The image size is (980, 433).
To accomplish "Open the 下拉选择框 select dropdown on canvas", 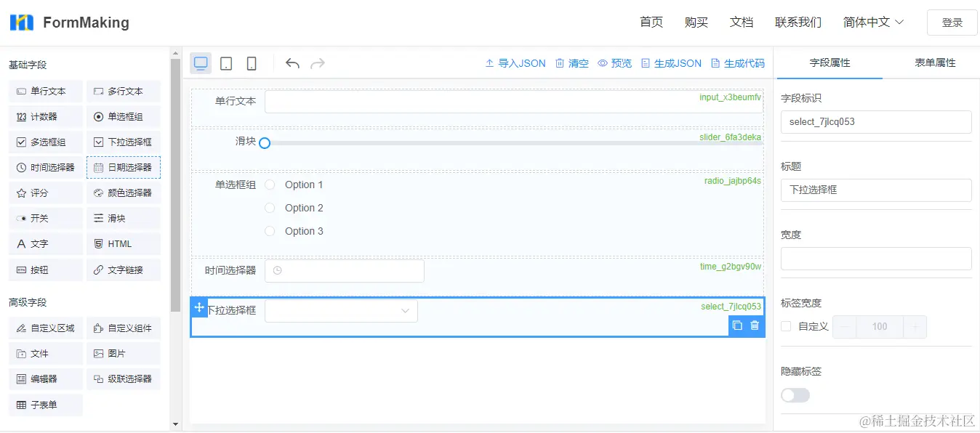I will (340, 309).
